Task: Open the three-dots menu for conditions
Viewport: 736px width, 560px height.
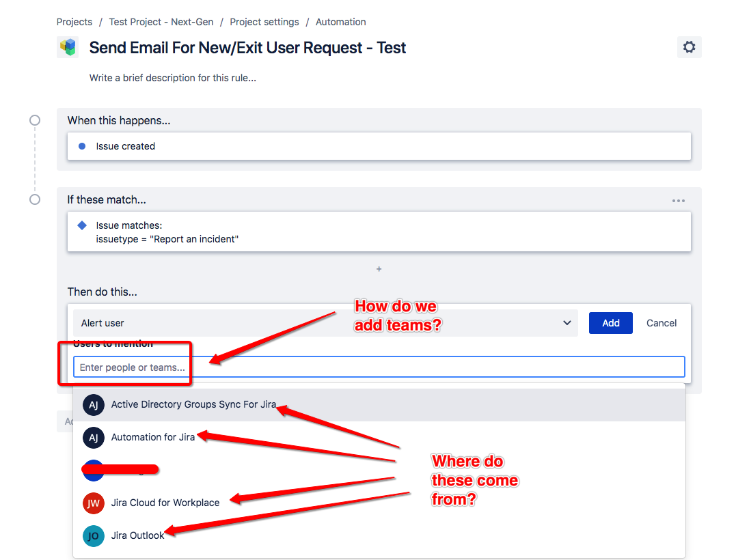Action: [x=679, y=201]
